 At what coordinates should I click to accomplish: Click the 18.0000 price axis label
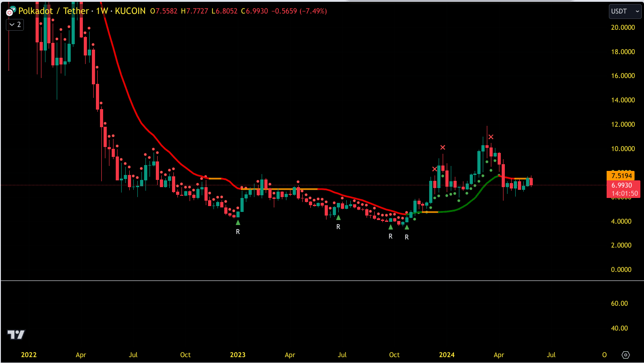[623, 52]
